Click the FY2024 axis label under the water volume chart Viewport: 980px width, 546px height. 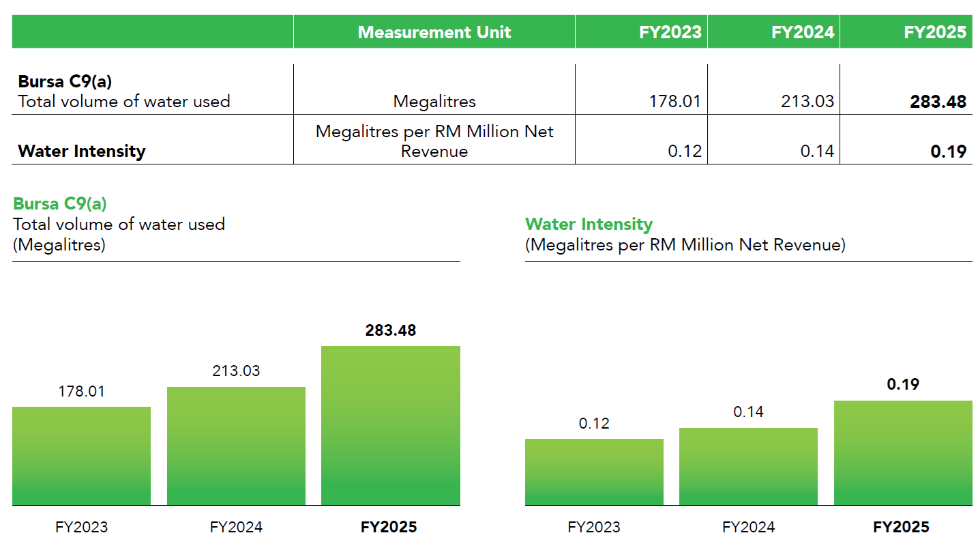click(x=236, y=527)
